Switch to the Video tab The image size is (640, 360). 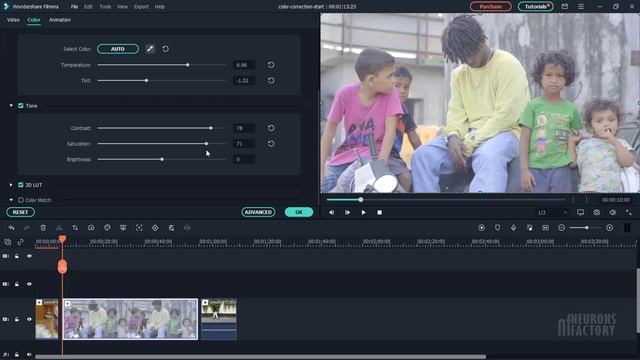[13, 20]
